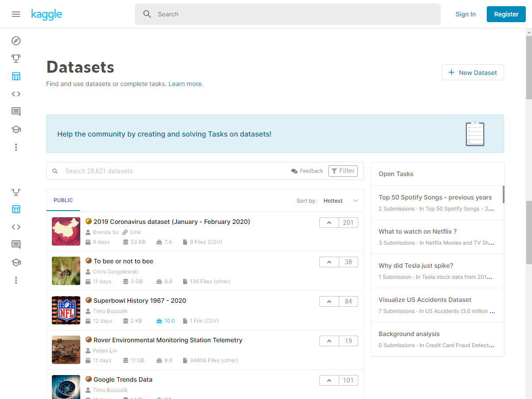Open task Top 50 Spotify Songs - previous years
Image resolution: width=532 pixels, height=399 pixels.
(x=435, y=197)
